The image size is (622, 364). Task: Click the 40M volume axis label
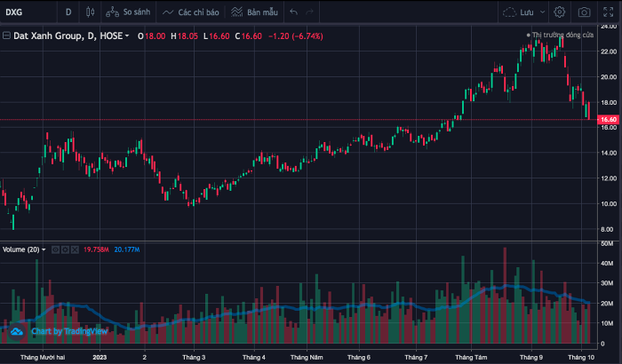[607, 264]
